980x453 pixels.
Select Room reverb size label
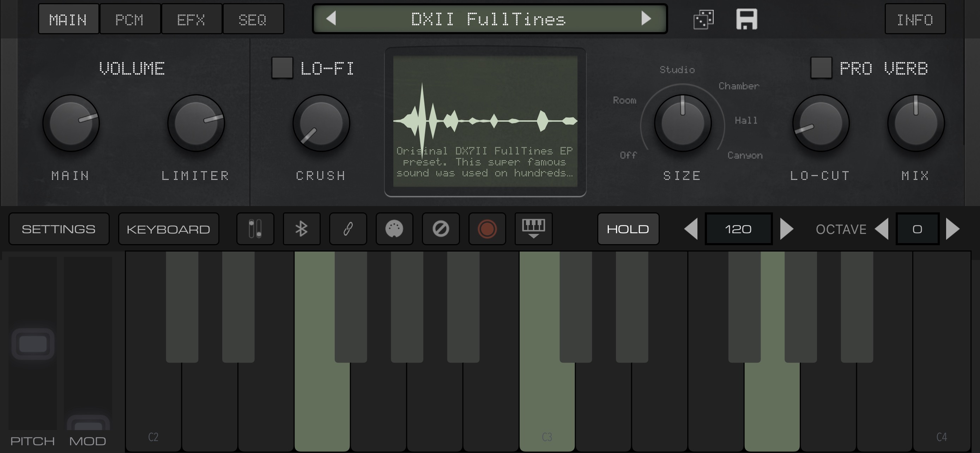pyautogui.click(x=624, y=101)
